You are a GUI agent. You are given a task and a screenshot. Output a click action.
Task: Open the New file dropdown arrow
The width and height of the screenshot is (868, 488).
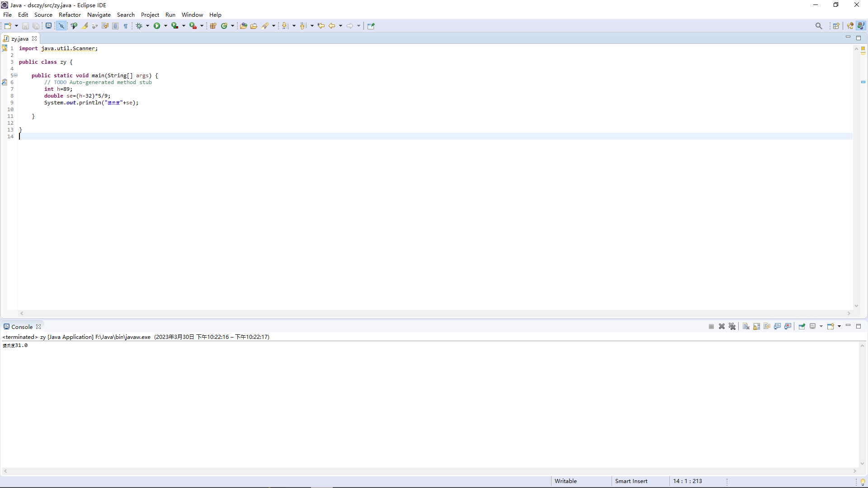tap(16, 26)
